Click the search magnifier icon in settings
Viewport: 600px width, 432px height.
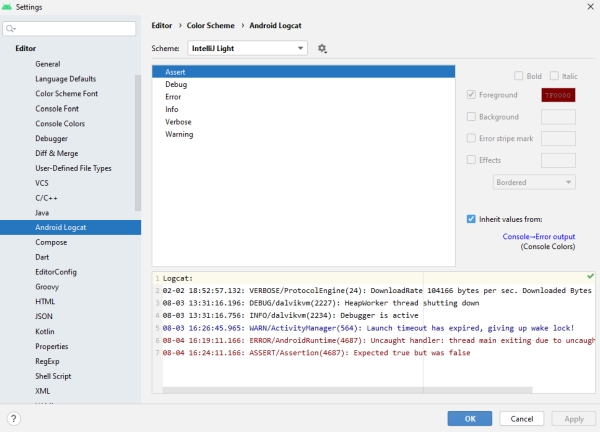point(10,29)
